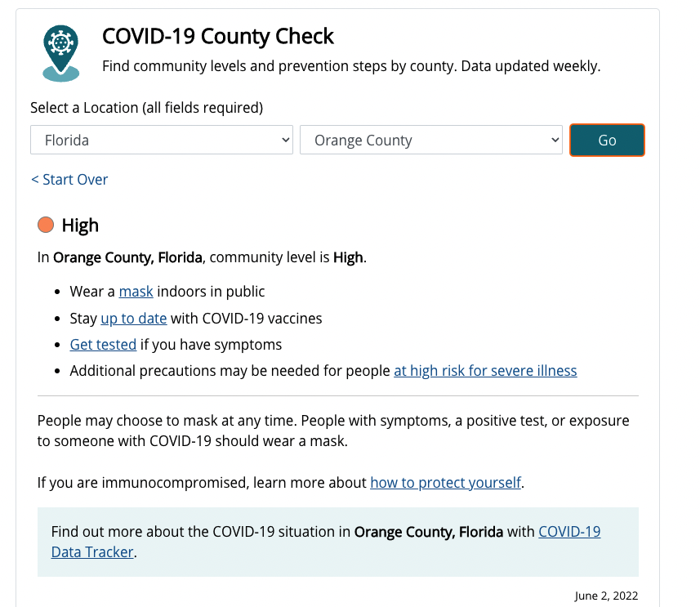Click the COVID-19 County Check heading
700x607 pixels.
click(x=218, y=37)
